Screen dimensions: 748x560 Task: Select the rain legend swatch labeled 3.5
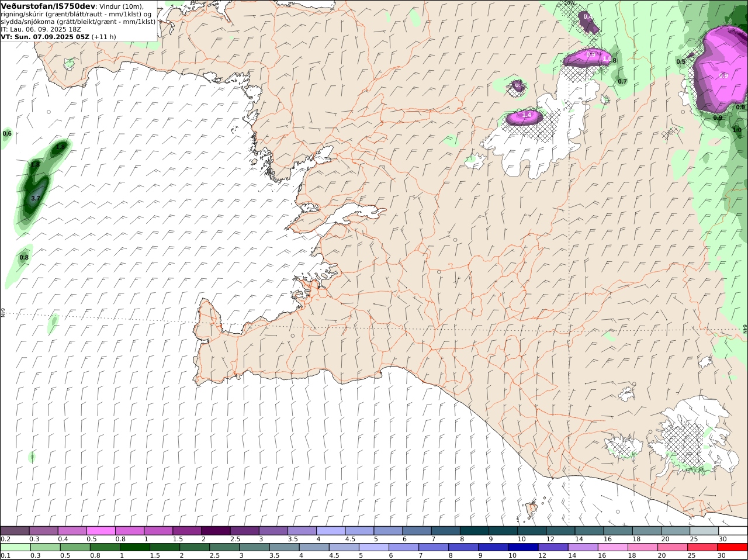[284, 547]
